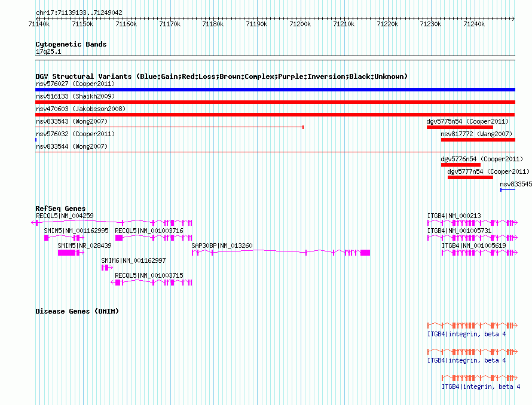Click ITGB4|NM_001005731 gene label
The width and height of the screenshot is (532, 405).
(460, 231)
